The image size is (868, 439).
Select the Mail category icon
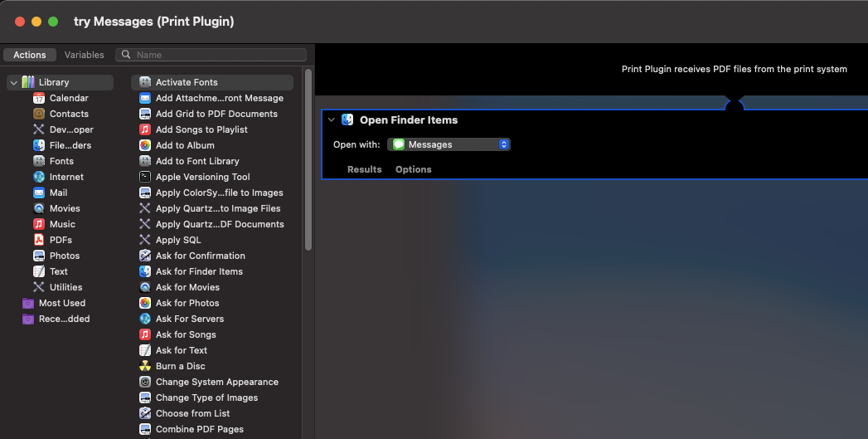tap(39, 193)
